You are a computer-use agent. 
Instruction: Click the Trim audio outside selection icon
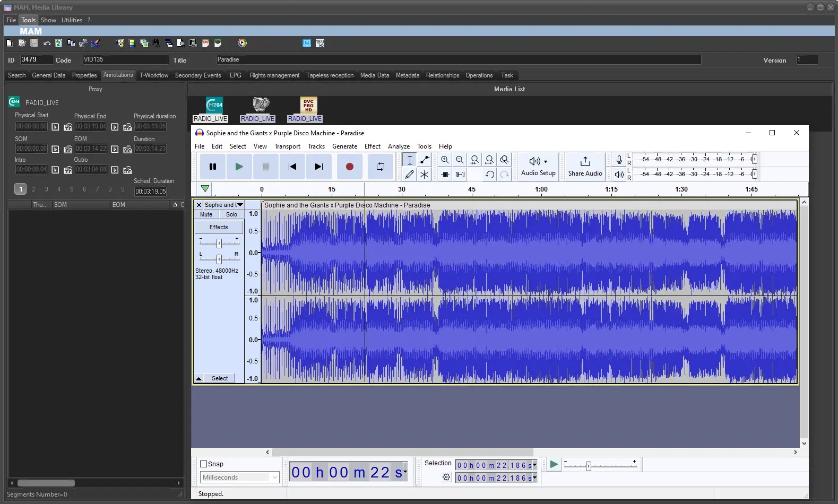coord(445,174)
